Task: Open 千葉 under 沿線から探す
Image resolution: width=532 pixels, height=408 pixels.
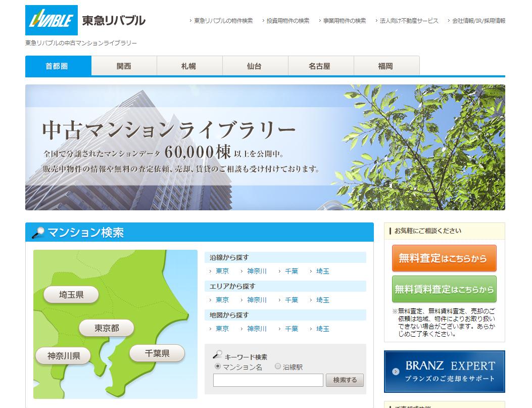Action: point(292,271)
